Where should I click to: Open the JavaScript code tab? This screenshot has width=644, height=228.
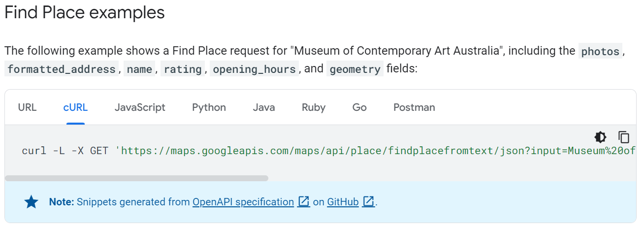click(140, 107)
